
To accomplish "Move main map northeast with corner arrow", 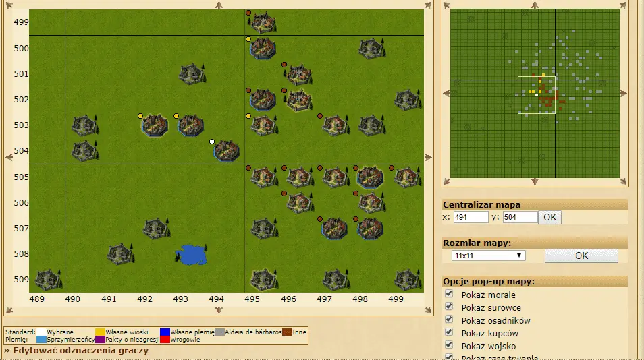I will [x=428, y=5].
